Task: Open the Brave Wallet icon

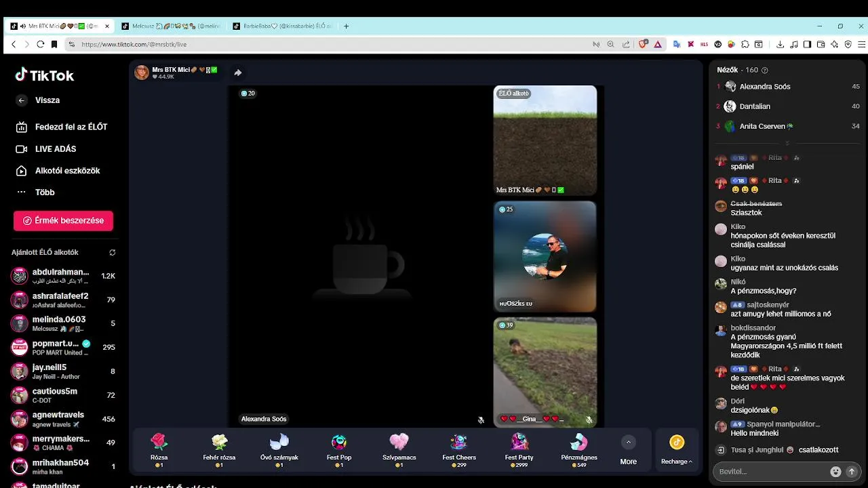Action: coord(821,44)
